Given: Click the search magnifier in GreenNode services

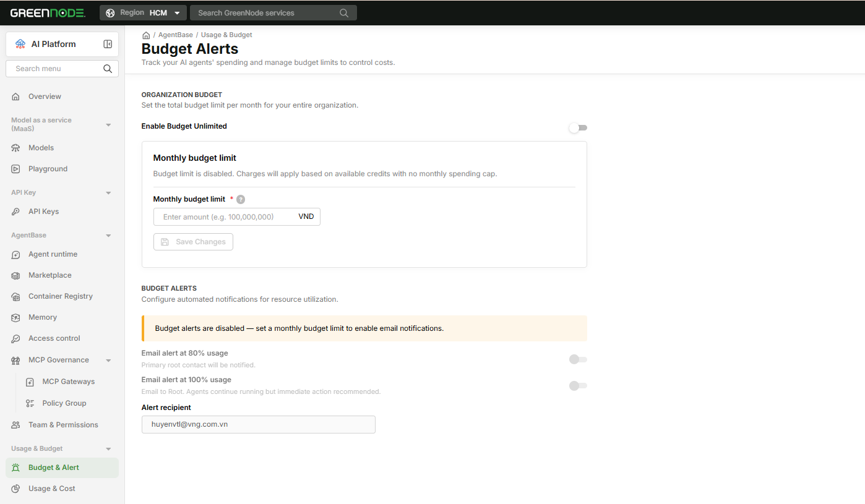Looking at the screenshot, I should (344, 13).
